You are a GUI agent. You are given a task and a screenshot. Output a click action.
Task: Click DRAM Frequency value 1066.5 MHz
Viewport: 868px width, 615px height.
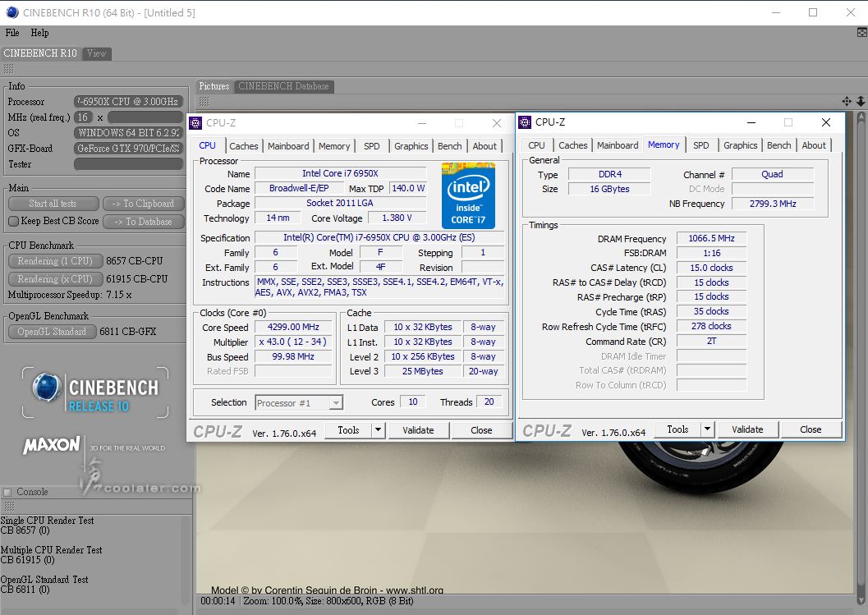pos(711,239)
